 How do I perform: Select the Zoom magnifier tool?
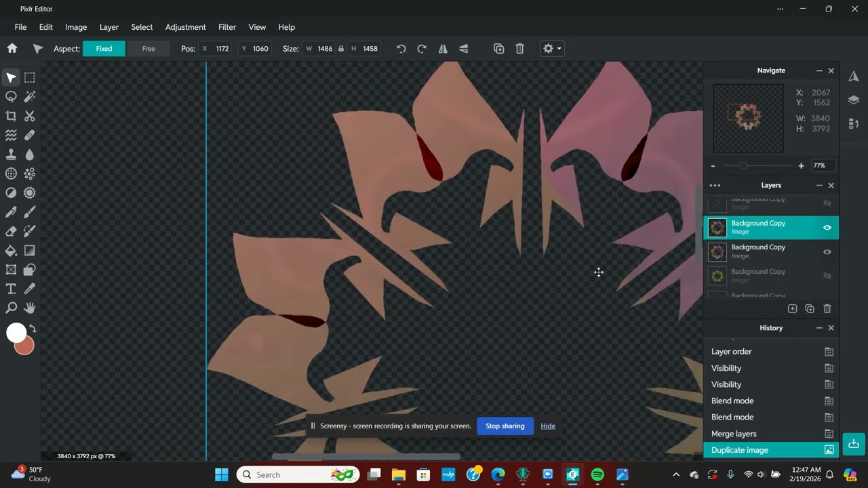tap(11, 308)
